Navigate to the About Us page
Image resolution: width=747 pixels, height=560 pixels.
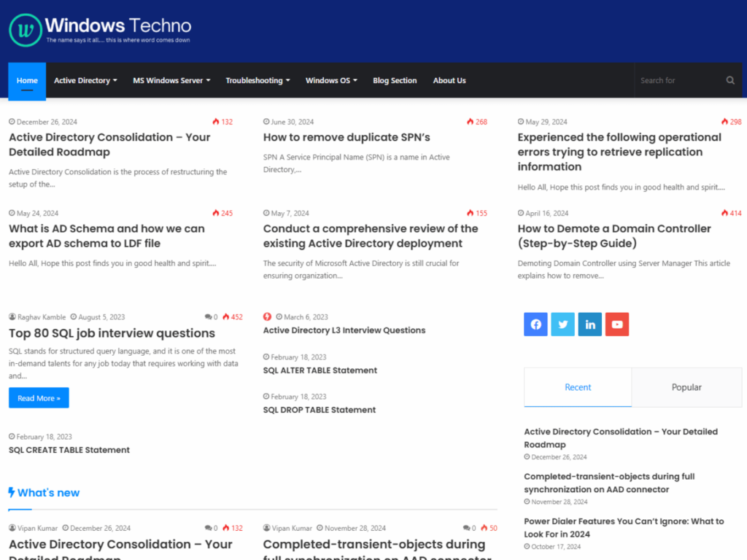449,80
